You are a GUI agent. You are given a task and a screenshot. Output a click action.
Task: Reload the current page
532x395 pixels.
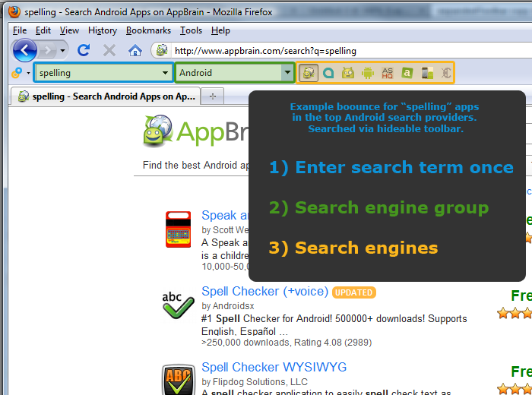84,51
